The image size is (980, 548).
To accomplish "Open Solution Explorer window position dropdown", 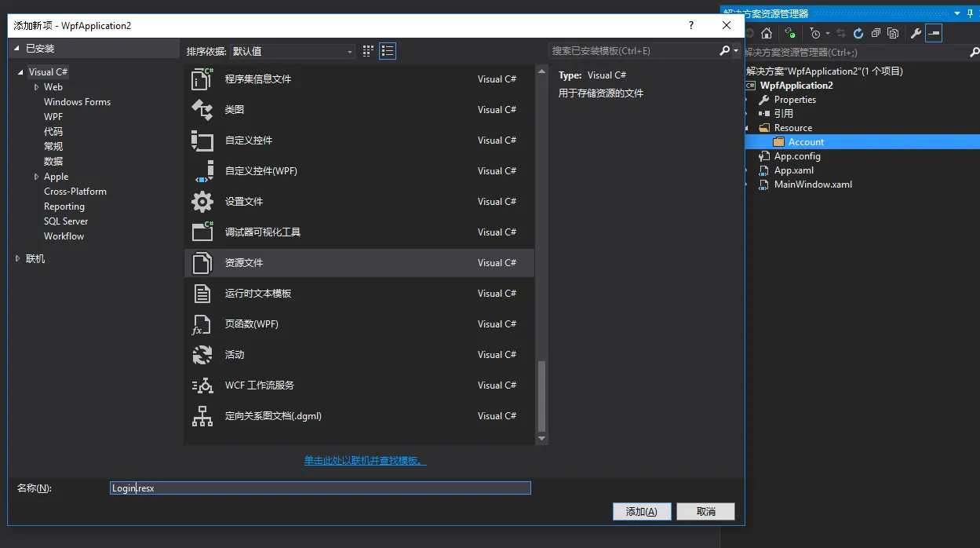I will pos(957,13).
